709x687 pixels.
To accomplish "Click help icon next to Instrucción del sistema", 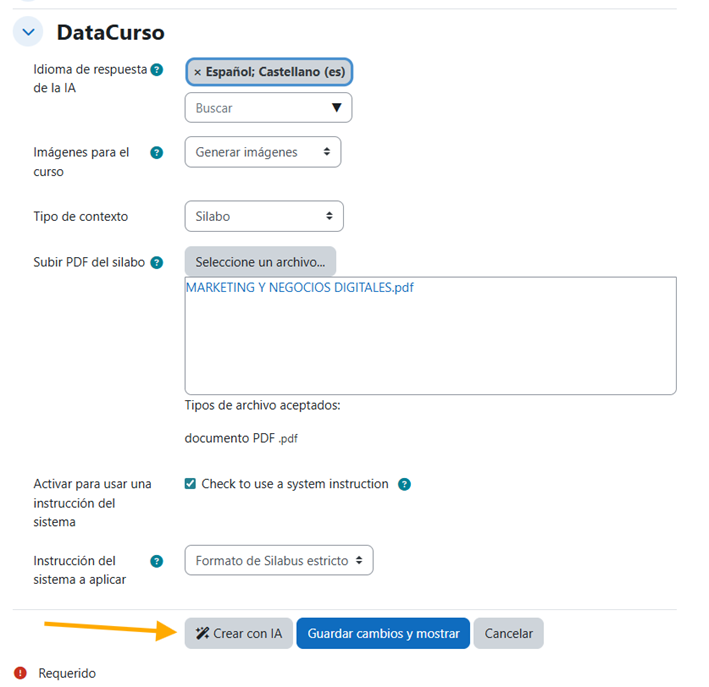I will [156, 561].
